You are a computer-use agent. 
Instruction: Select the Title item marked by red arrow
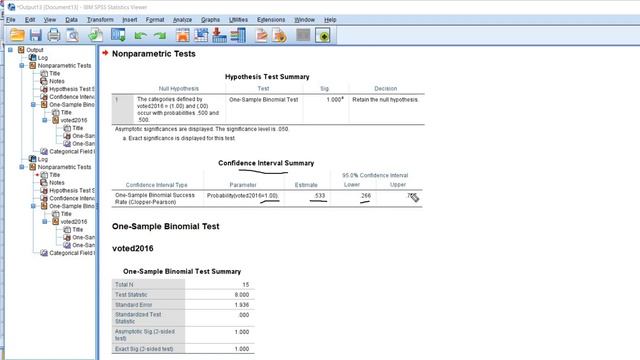[x=55, y=175]
